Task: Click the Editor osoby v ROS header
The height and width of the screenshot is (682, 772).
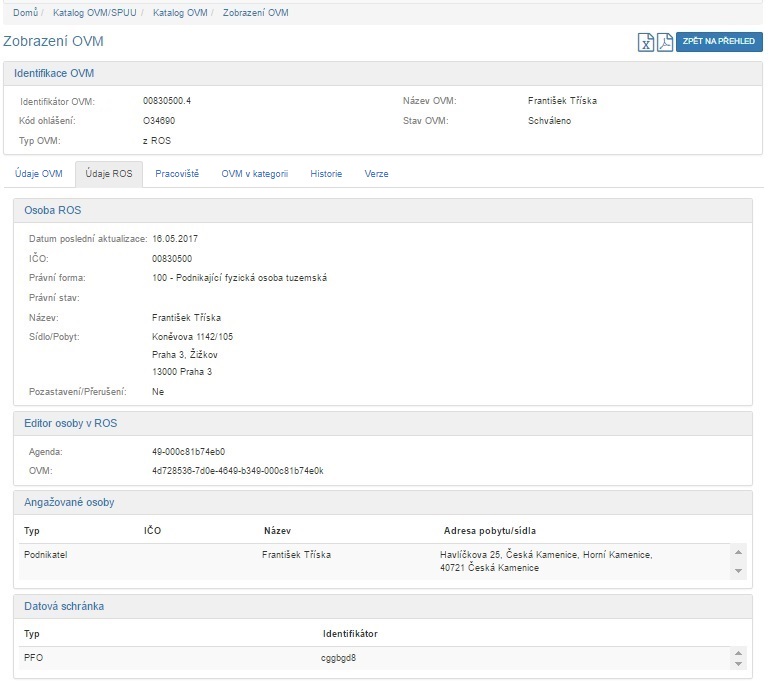Action: (x=70, y=423)
